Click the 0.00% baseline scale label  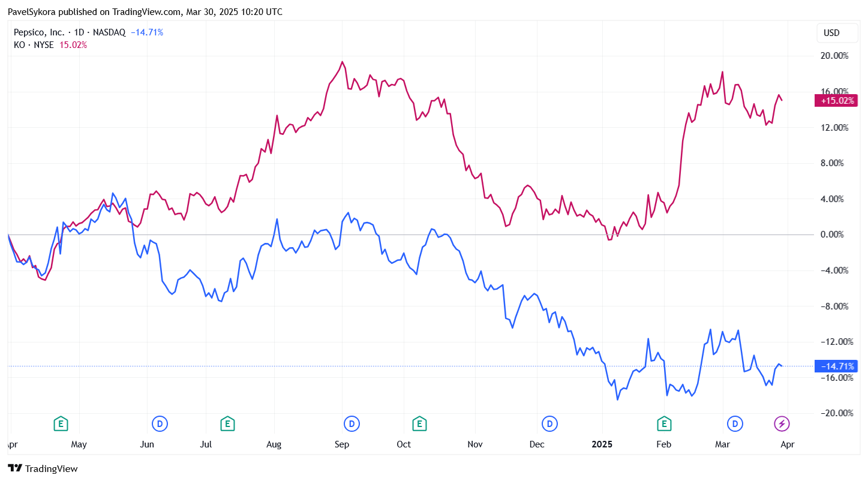click(836, 235)
